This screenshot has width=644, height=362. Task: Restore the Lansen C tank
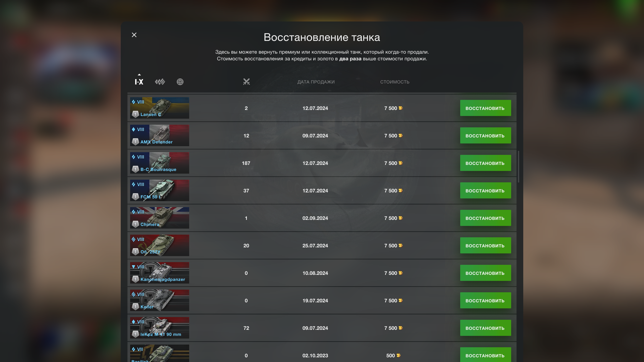point(485,108)
